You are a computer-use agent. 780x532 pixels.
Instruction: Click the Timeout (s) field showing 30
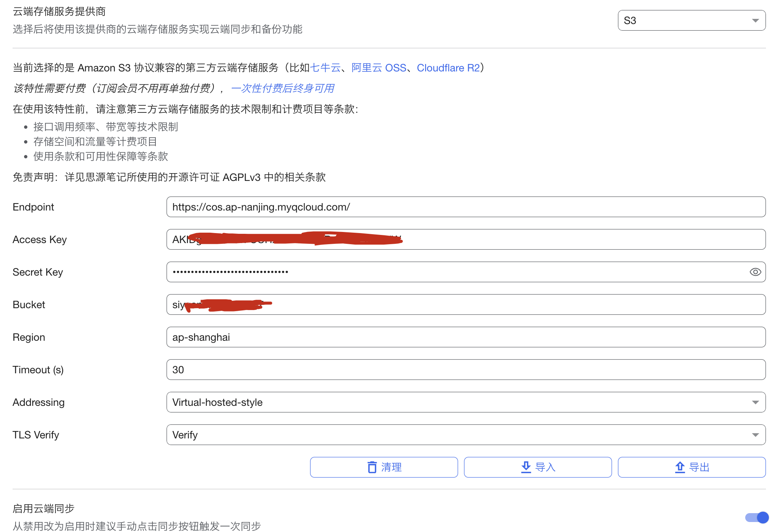(465, 370)
